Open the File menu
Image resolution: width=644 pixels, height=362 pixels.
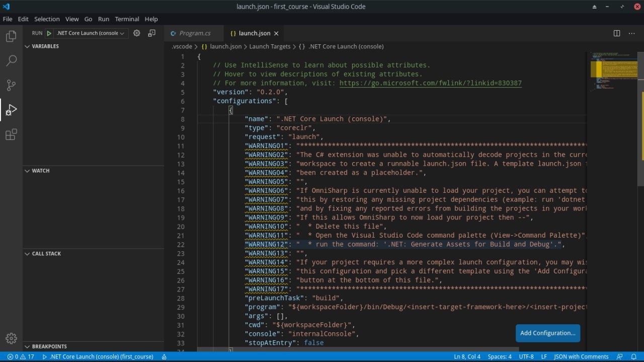(x=8, y=19)
